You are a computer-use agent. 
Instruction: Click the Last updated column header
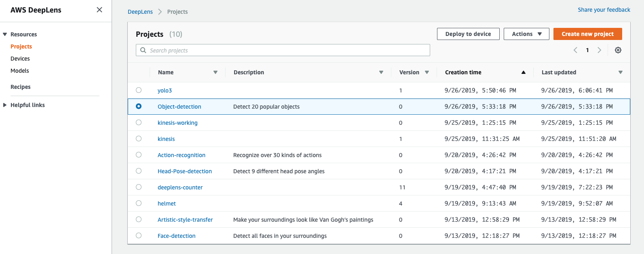[559, 72]
